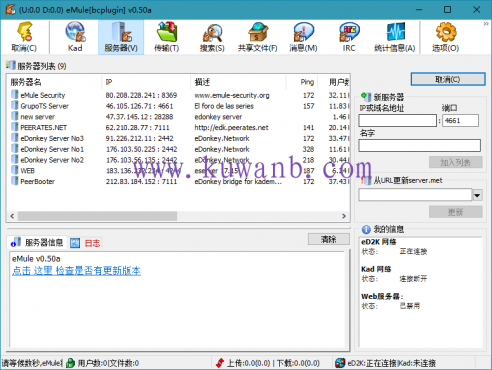Click the new server row icon

pyautogui.click(x=15, y=116)
